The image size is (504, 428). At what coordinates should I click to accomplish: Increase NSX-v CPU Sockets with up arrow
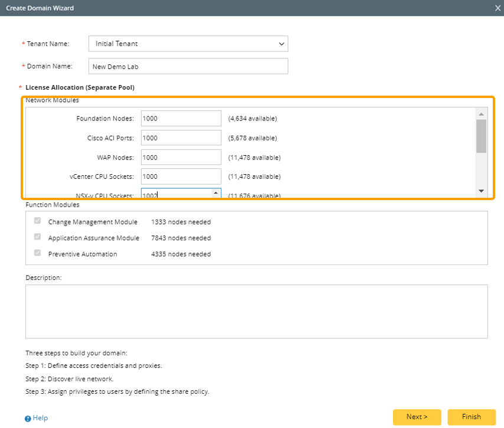coord(215,192)
